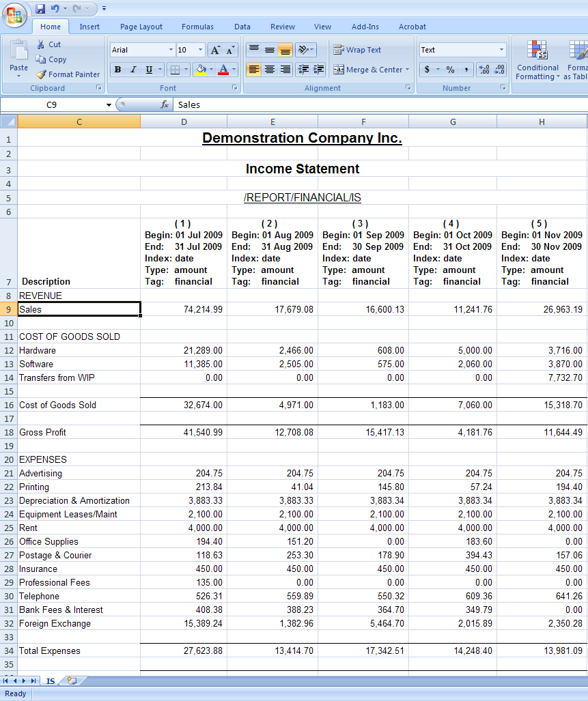Image resolution: width=588 pixels, height=701 pixels.
Task: Save the workbook from Quick Access Toolbar
Action: 40,9
